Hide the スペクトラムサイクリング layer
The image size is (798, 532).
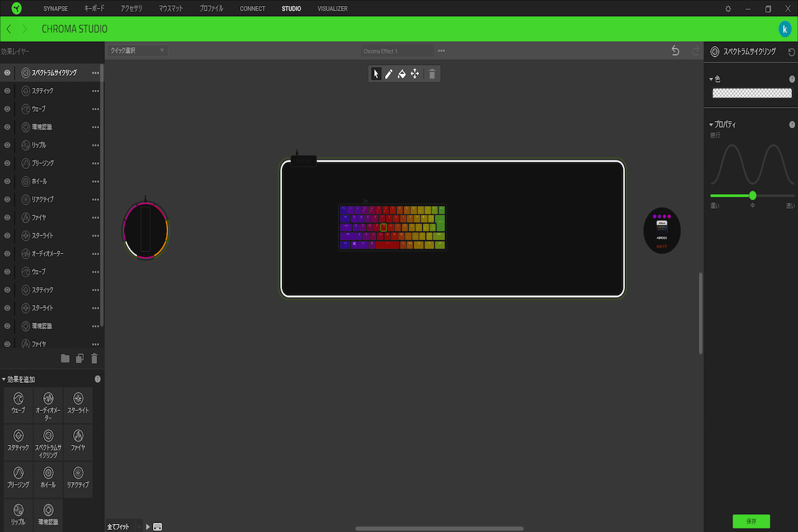7,72
